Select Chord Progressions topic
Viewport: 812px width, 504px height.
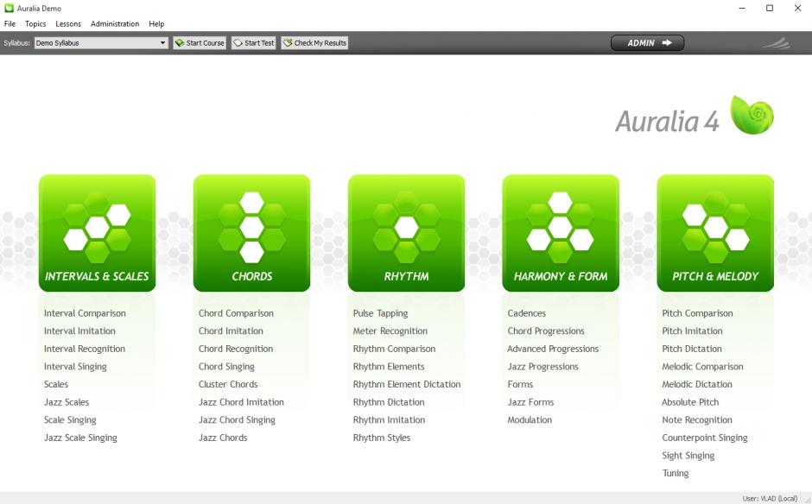(x=546, y=331)
